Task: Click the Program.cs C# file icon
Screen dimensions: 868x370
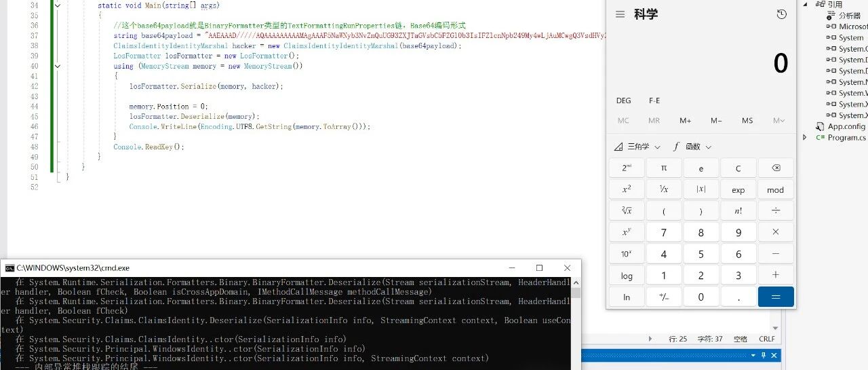Action: pos(821,137)
